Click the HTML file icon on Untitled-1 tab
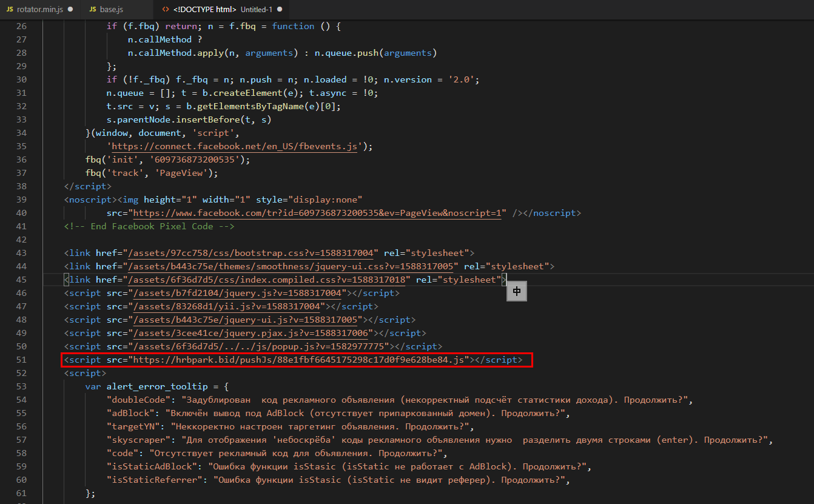 pyautogui.click(x=166, y=10)
